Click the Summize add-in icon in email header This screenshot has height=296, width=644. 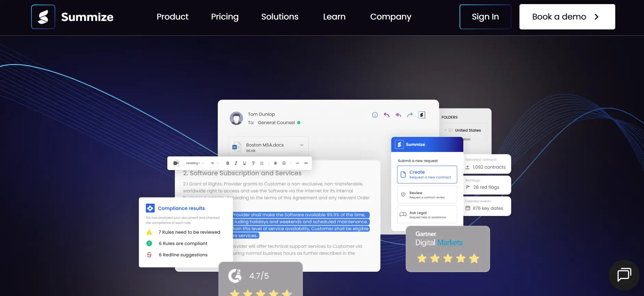tap(422, 115)
